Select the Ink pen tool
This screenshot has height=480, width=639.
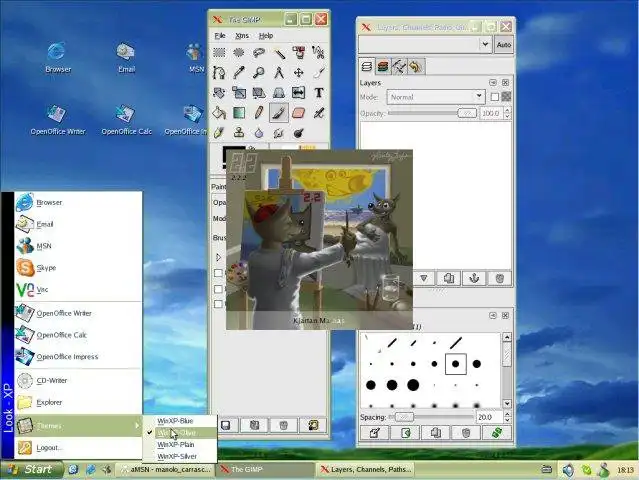click(219, 132)
